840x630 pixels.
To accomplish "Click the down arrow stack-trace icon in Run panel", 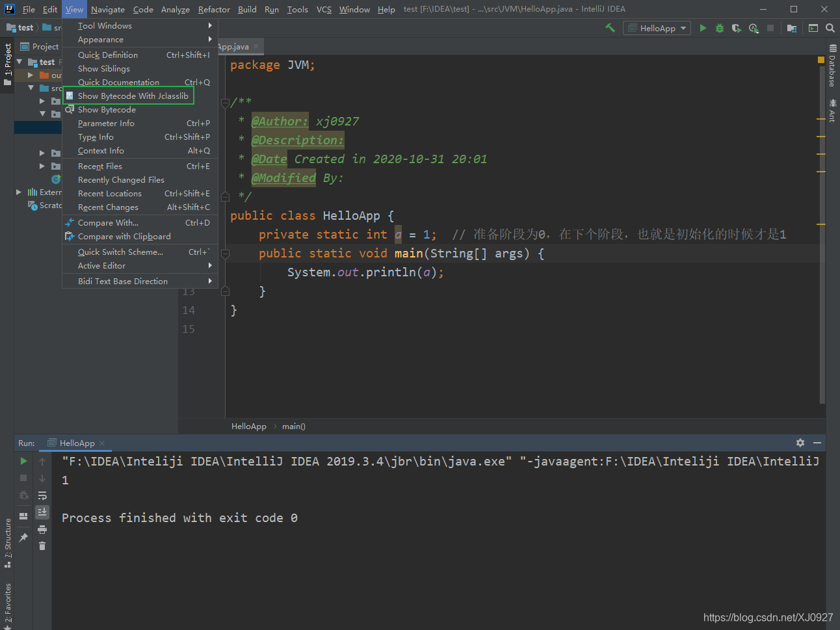I will pos(42,478).
